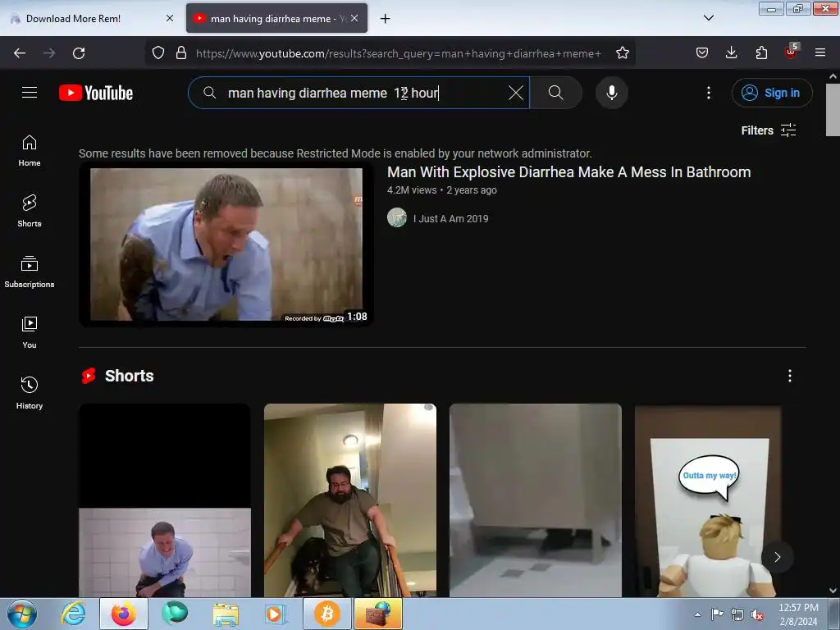This screenshot has width=840, height=630.
Task: Save page to Pocket
Action: [x=702, y=52]
